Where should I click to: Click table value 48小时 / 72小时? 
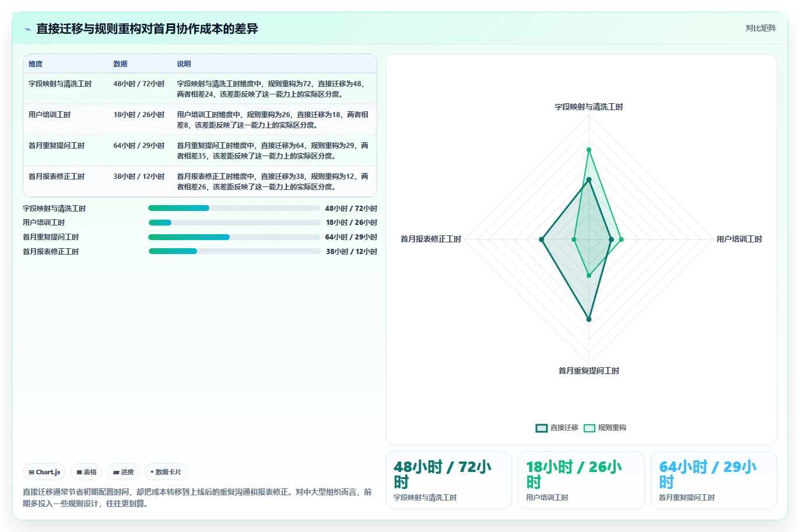coord(139,84)
